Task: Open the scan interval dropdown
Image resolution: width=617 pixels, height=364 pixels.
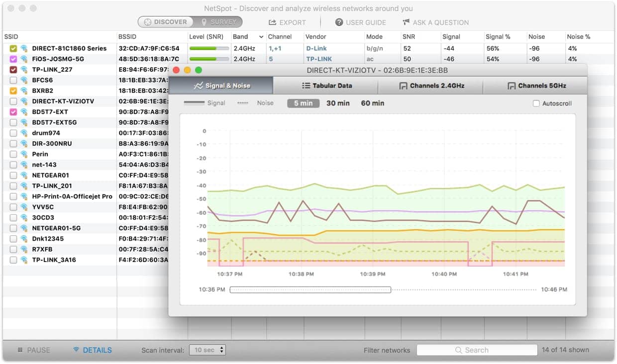Action: 204,350
